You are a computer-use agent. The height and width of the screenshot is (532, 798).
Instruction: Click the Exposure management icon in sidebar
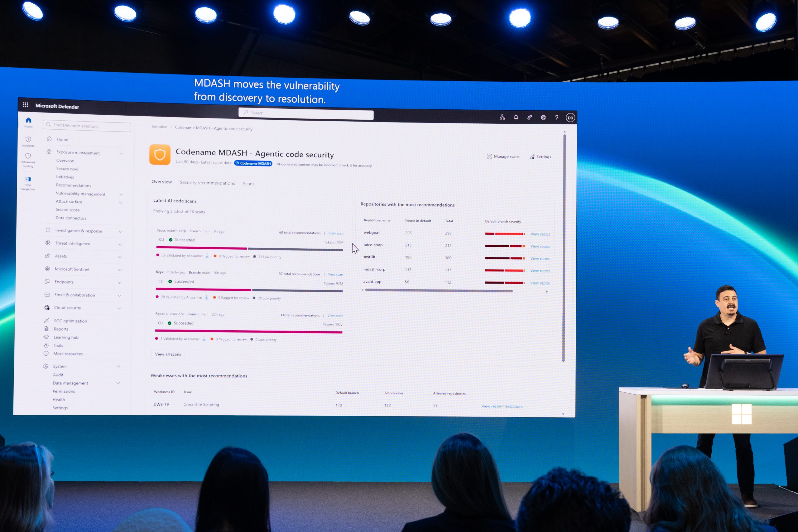(49, 152)
